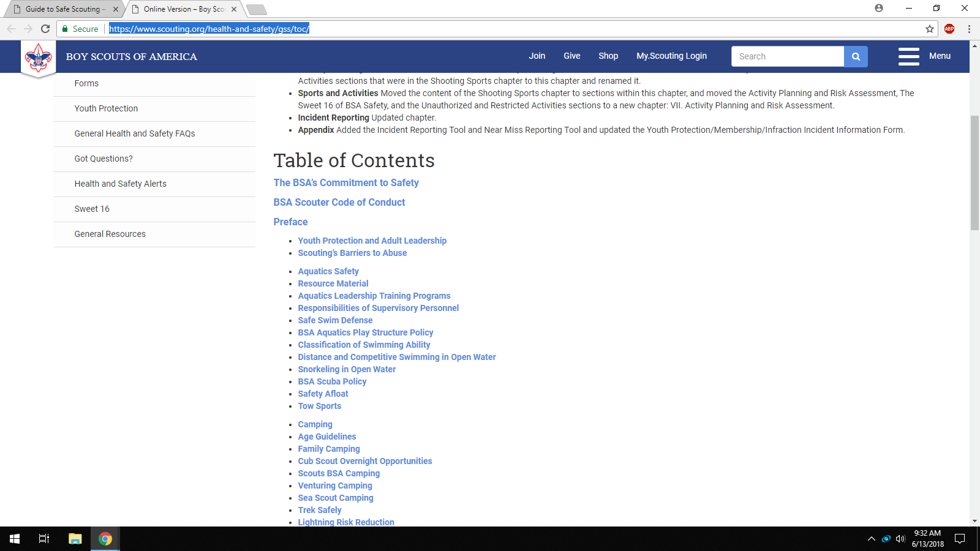Open File Explorer from the taskbar

(75, 539)
